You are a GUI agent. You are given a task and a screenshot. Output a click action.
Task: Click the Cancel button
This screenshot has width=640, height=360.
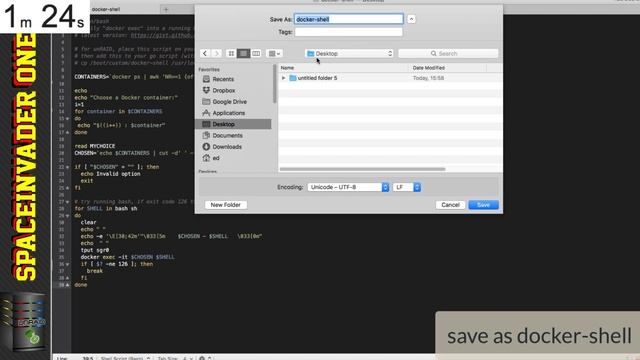[450, 205]
